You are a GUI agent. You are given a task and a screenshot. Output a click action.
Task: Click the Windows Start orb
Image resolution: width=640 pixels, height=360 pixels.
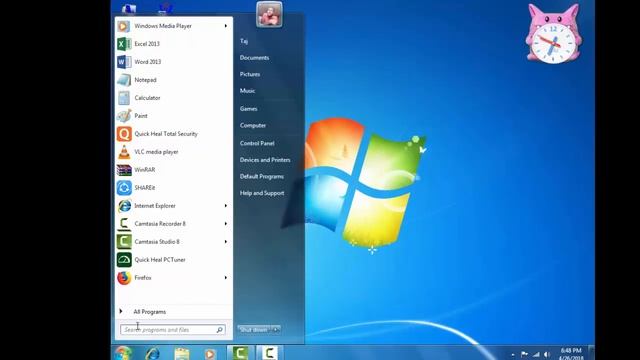123,353
